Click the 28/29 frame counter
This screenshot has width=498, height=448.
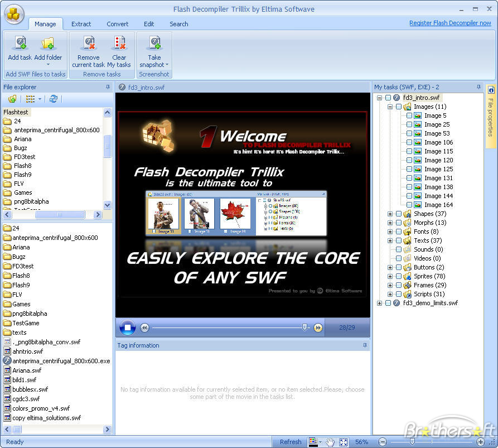(x=347, y=327)
